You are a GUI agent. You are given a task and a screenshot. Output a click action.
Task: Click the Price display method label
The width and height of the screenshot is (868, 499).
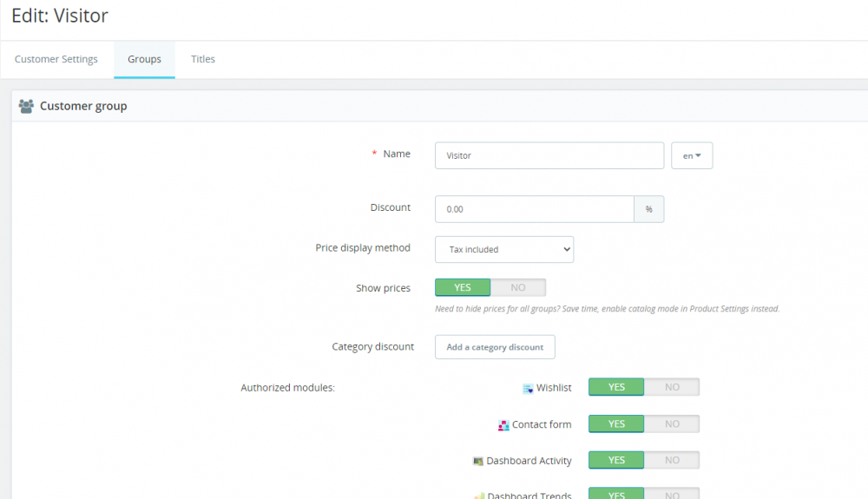[363, 248]
